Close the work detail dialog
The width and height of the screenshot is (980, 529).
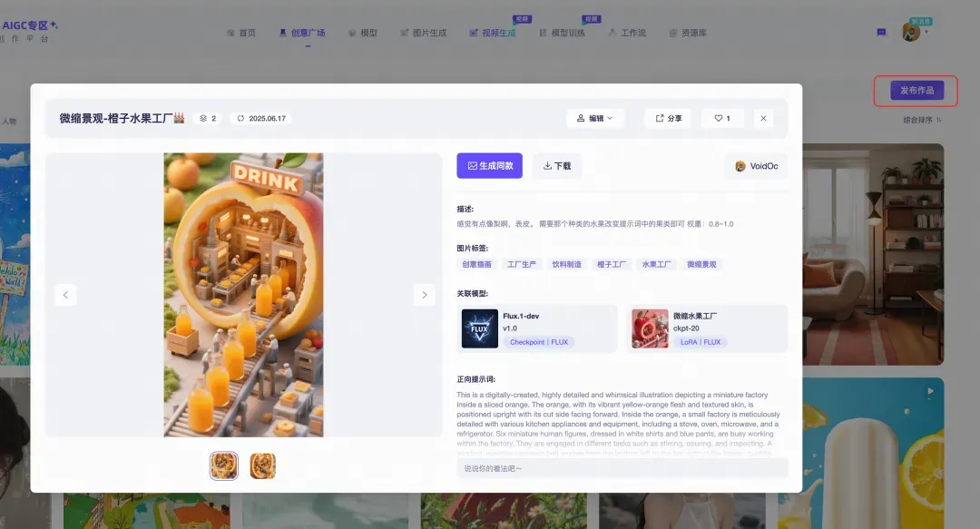click(x=763, y=118)
